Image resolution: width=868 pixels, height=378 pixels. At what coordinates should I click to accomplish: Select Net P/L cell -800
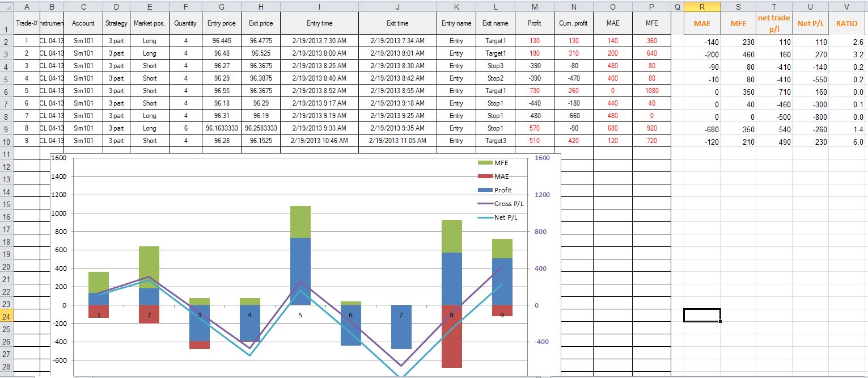(810, 117)
